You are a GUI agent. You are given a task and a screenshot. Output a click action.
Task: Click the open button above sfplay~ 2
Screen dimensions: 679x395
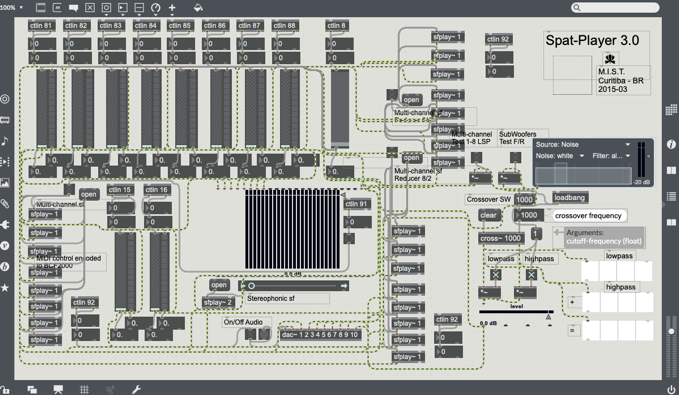[x=219, y=285]
